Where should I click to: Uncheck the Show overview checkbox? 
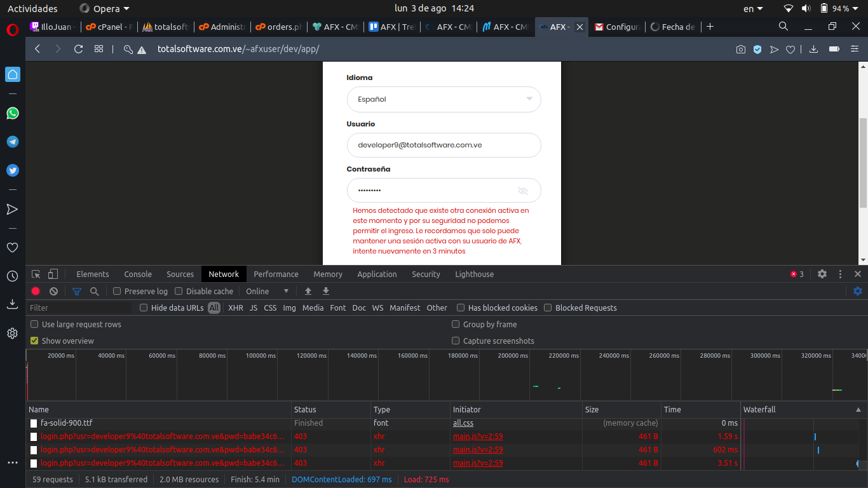tap(35, 341)
